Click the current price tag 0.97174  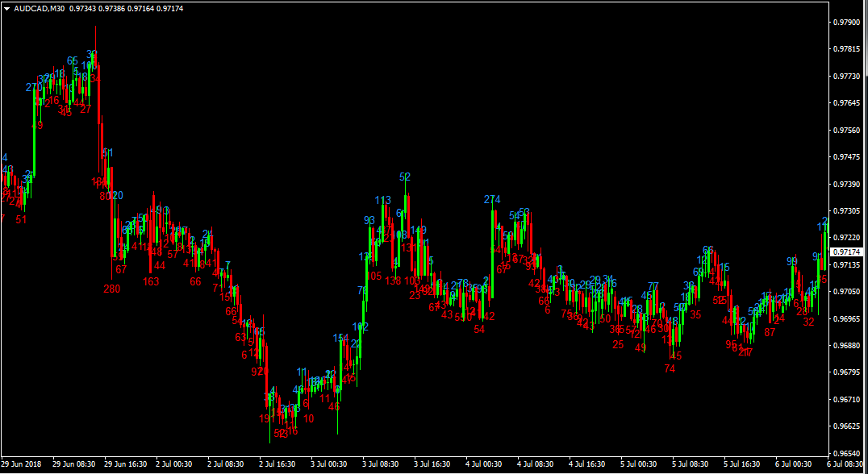pyautogui.click(x=847, y=252)
